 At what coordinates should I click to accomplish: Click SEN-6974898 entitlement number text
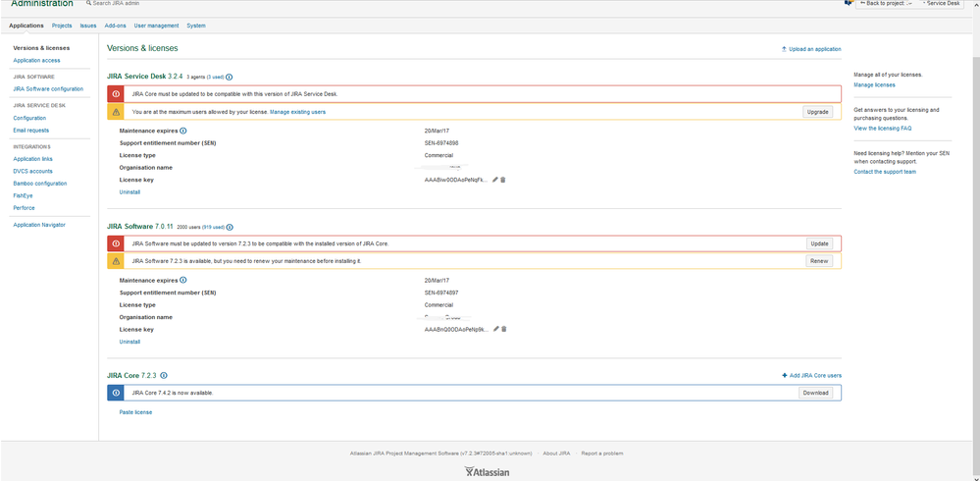441,142
